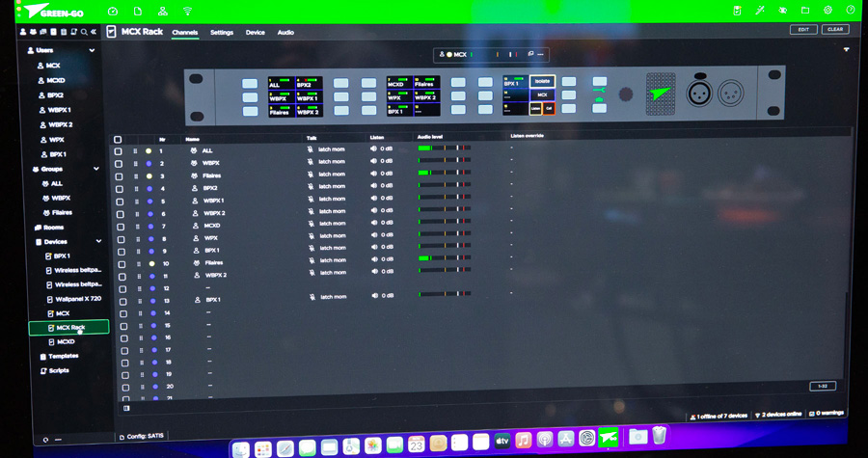Toggle the select-all checkbox in table header
Screen dimensions: 868x458
pos(118,140)
